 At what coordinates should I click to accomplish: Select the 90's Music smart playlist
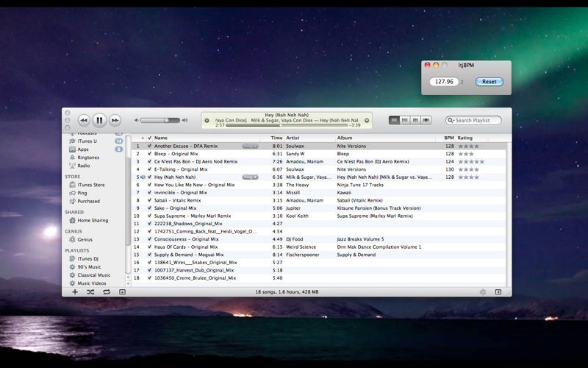click(x=89, y=267)
